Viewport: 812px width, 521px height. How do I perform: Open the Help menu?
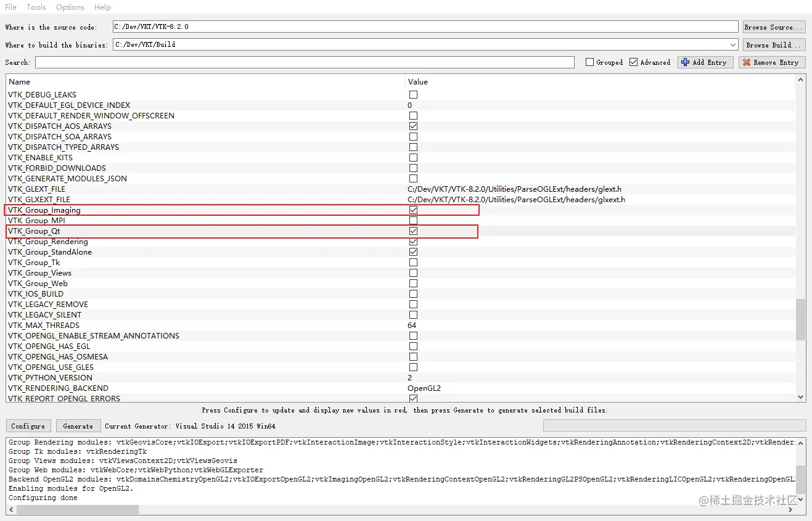point(102,7)
